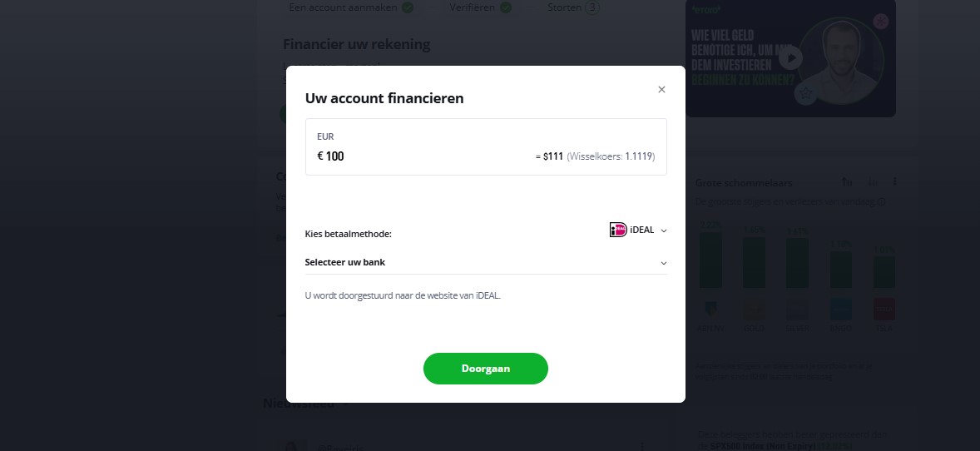The width and height of the screenshot is (980, 451).
Task: Sort Grote schommelaars by fallers icon
Action: (x=873, y=182)
